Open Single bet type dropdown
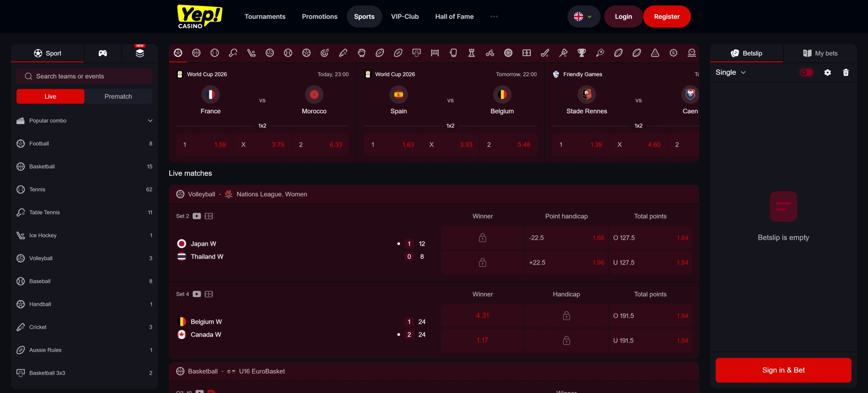The image size is (868, 393). click(x=731, y=72)
